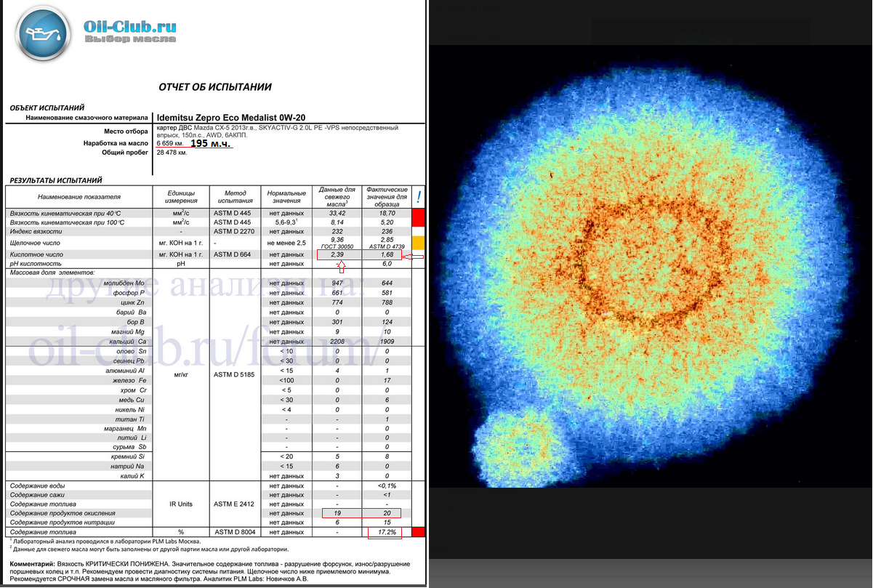Click the blue exclamation mark column header
873x588 pixels.
click(x=418, y=197)
